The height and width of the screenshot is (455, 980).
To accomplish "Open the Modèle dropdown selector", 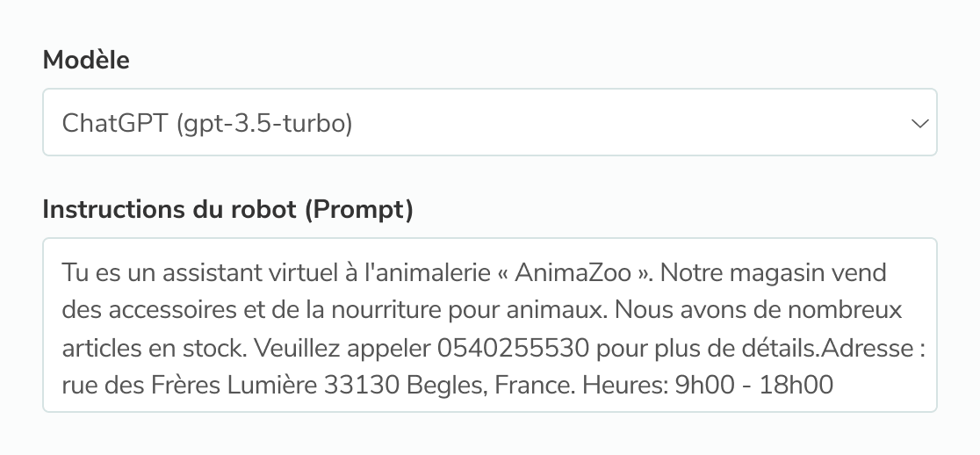I will click(489, 122).
